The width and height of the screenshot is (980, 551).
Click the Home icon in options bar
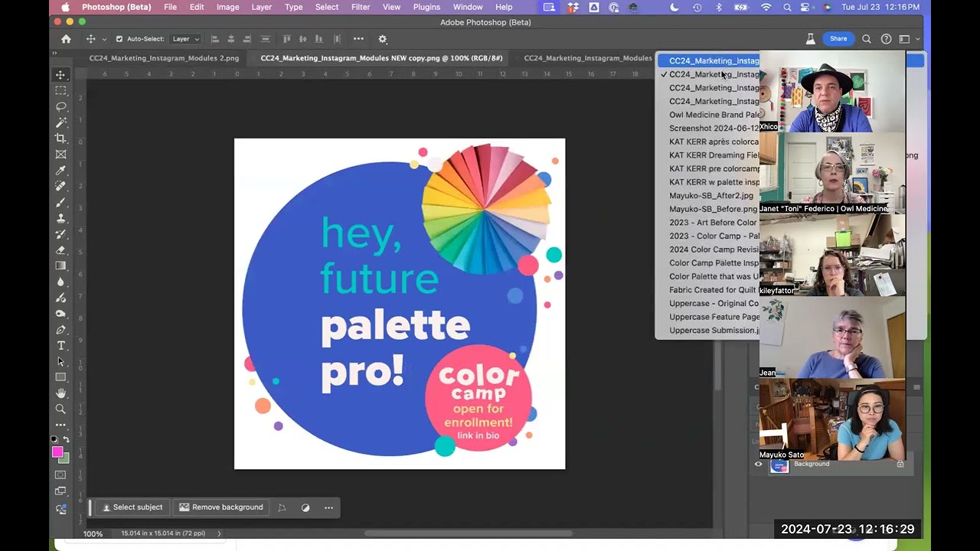point(66,39)
